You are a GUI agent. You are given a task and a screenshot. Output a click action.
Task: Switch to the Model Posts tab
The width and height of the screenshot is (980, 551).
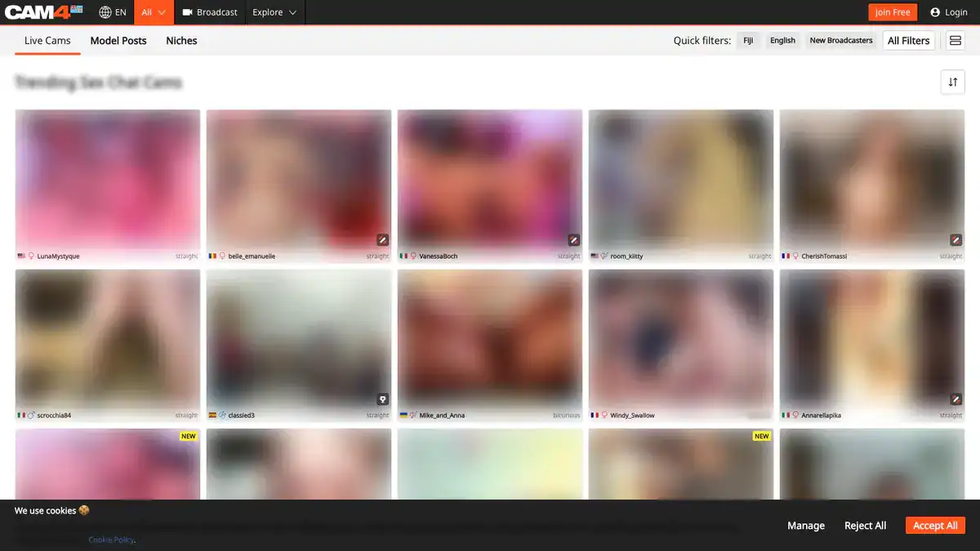[x=118, y=40]
